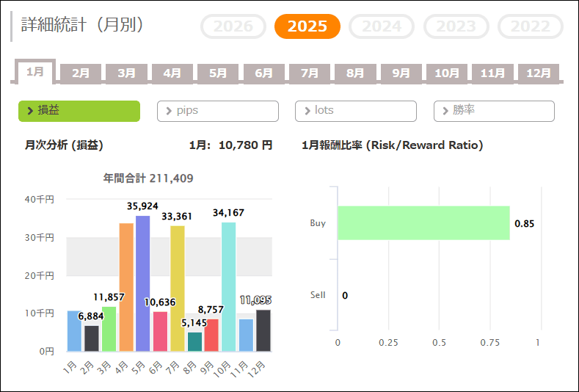The height and width of the screenshot is (392, 579).
Task: Choose the 2022 year button
Action: pyautogui.click(x=530, y=26)
